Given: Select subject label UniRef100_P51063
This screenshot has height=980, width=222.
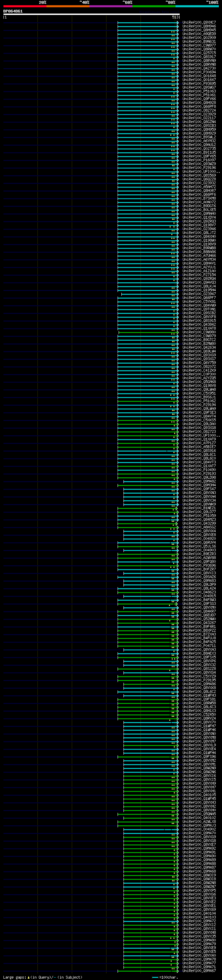Looking at the screenshot, I should pos(199,91).
